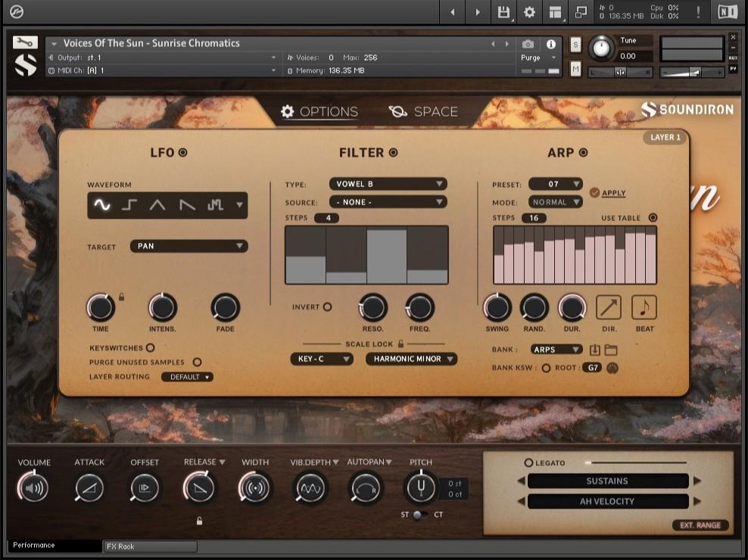
Task: Enable the Legato switch
Action: 530,462
